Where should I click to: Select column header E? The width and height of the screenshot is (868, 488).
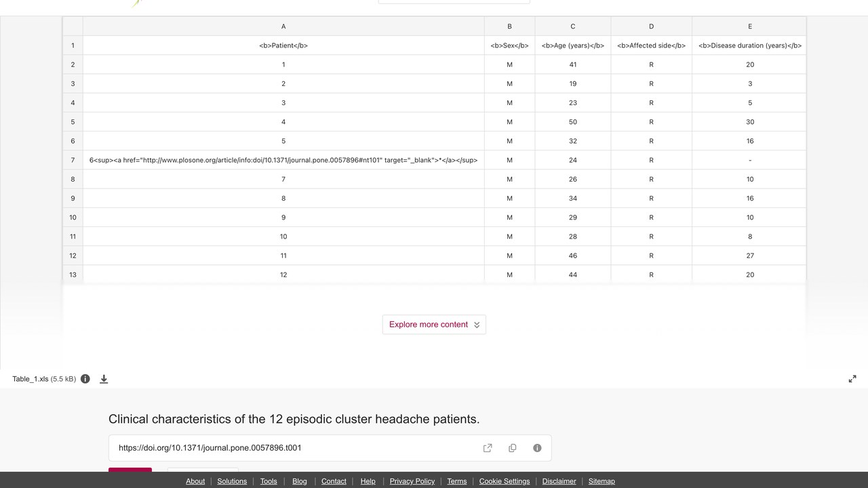coord(749,26)
